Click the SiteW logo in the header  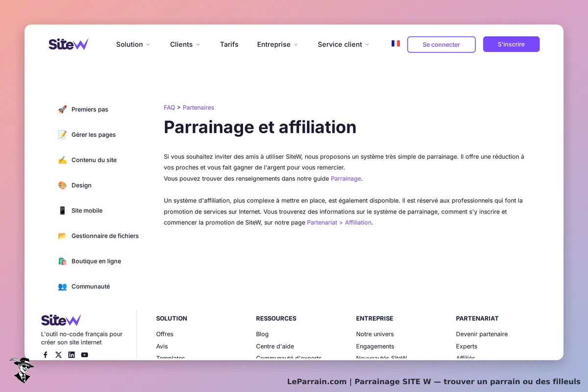[x=68, y=44]
